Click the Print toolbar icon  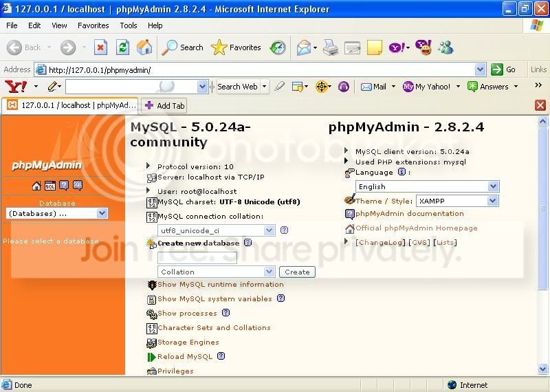click(x=330, y=47)
